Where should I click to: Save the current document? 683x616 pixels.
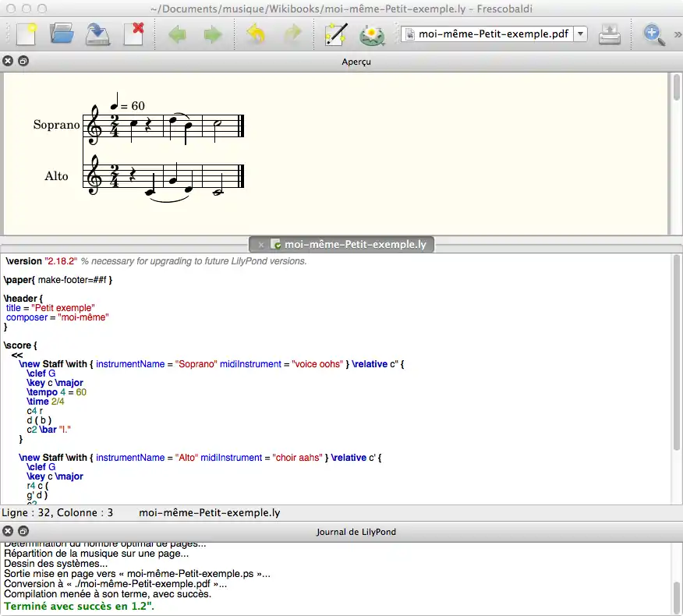point(97,34)
